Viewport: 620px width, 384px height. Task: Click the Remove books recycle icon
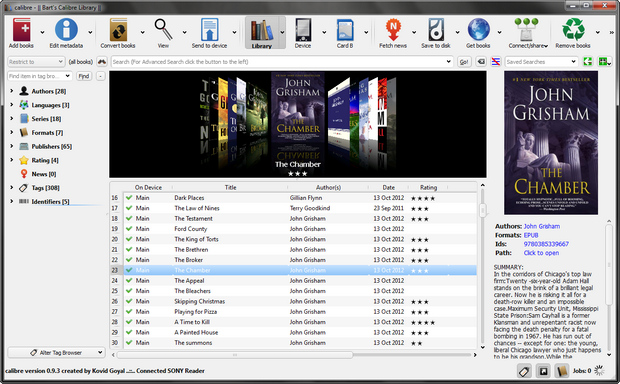pos(573,30)
